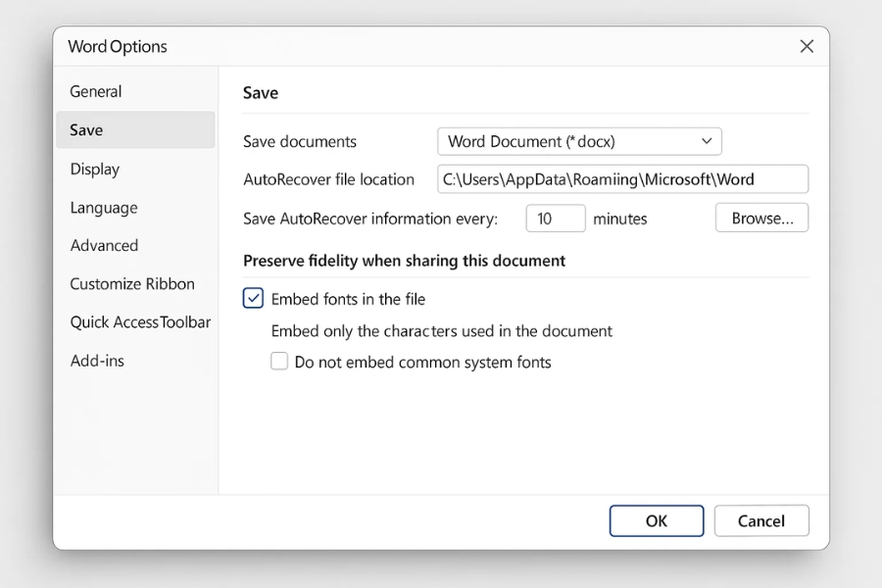Select the Save category in sidebar
This screenshot has height=588, width=882.
coord(86,129)
